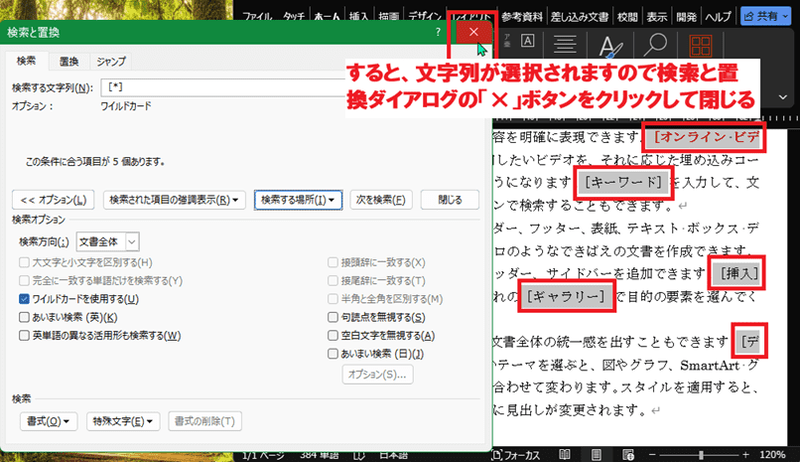Click the ワイルドカード option label text
Screen dimensions: 800x462
point(126,106)
